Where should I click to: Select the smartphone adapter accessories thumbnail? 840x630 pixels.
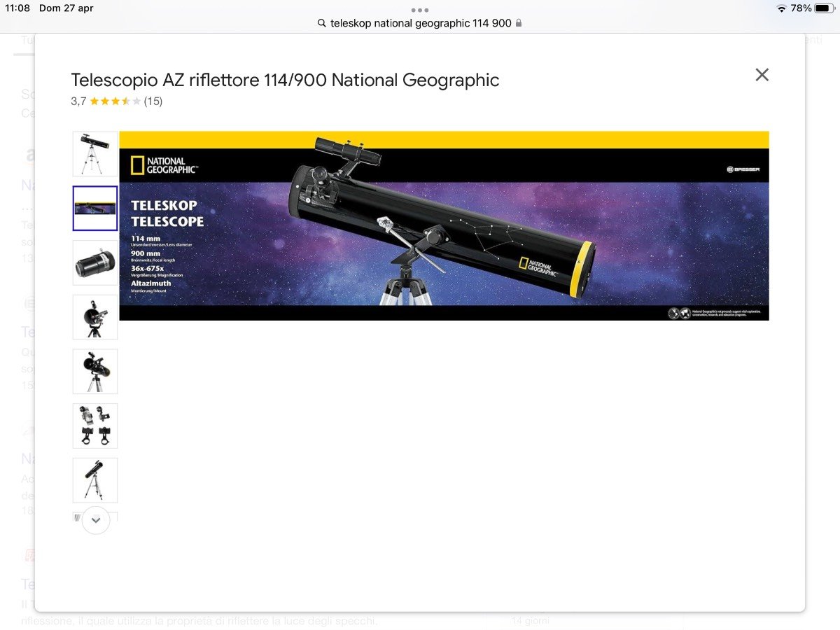point(95,426)
